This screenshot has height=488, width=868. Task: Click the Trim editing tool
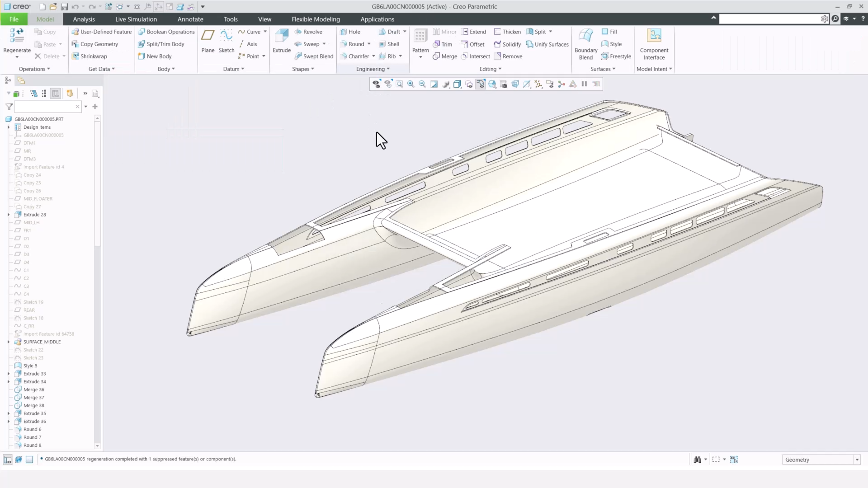[442, 44]
